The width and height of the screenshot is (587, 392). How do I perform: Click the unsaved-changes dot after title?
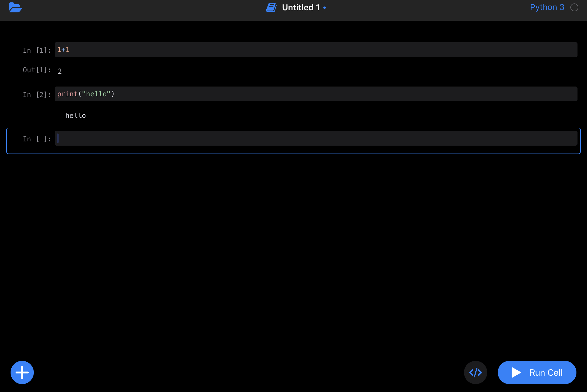pyautogui.click(x=324, y=8)
